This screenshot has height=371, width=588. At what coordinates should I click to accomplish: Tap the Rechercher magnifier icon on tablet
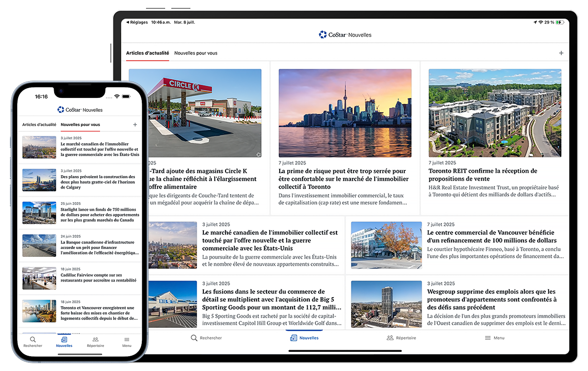194,338
